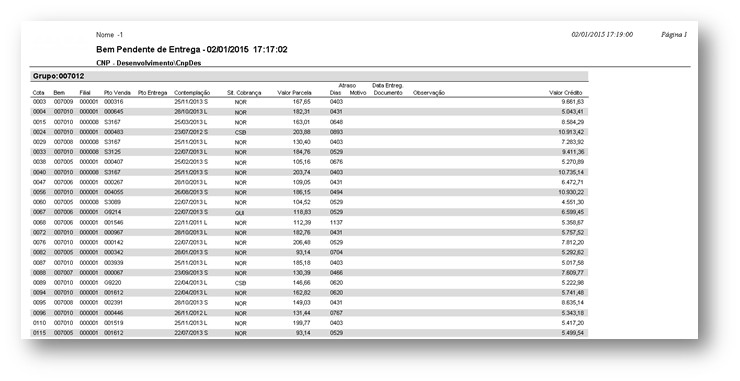This screenshot has width=740, height=381.
Task: Click the 'Dias' column header
Action: pyautogui.click(x=335, y=93)
